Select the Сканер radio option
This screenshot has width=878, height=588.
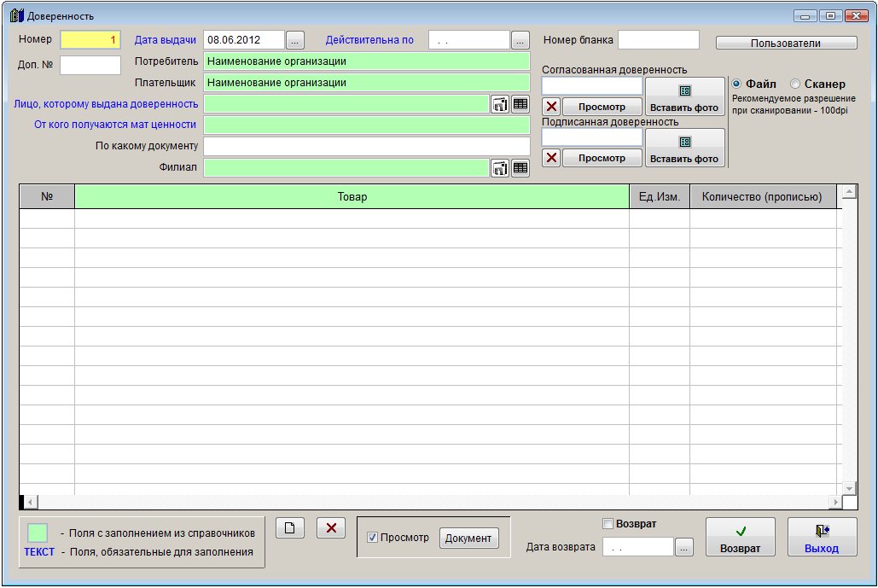point(795,84)
